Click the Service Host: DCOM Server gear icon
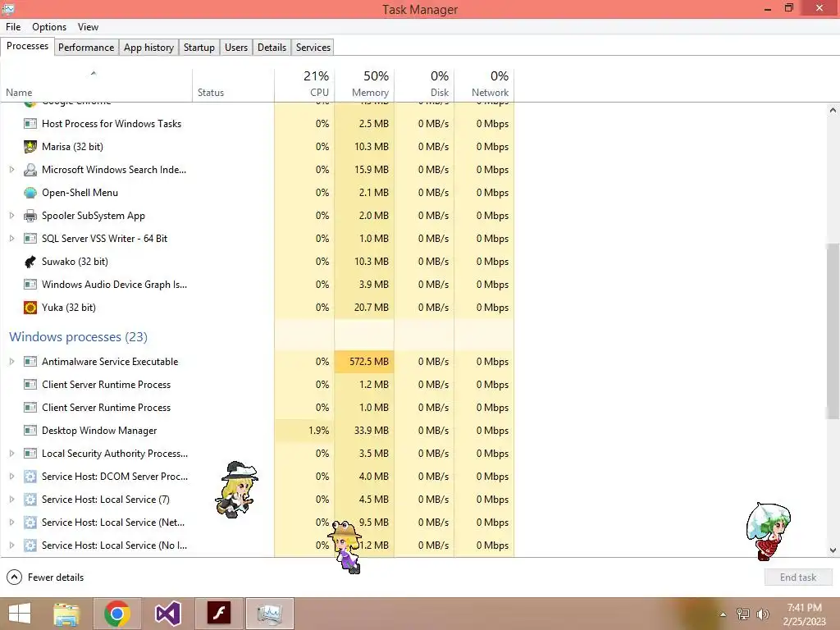The image size is (840, 630). 30,477
